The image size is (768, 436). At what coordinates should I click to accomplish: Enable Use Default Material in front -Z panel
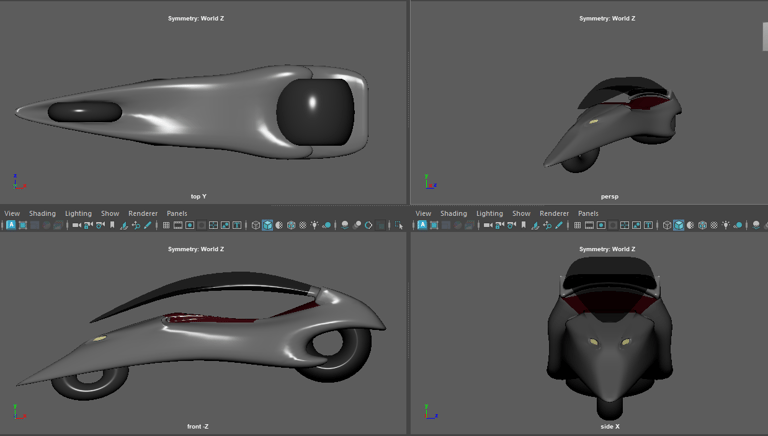(279, 225)
